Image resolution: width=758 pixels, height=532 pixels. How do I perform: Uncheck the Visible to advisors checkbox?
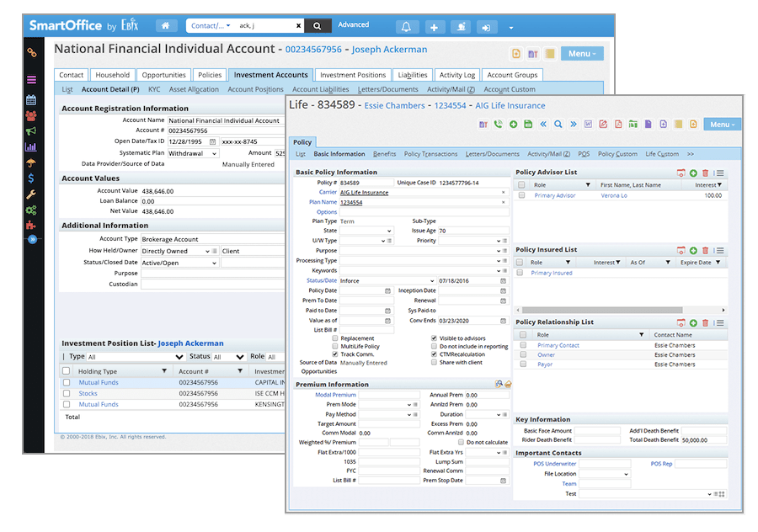point(434,338)
